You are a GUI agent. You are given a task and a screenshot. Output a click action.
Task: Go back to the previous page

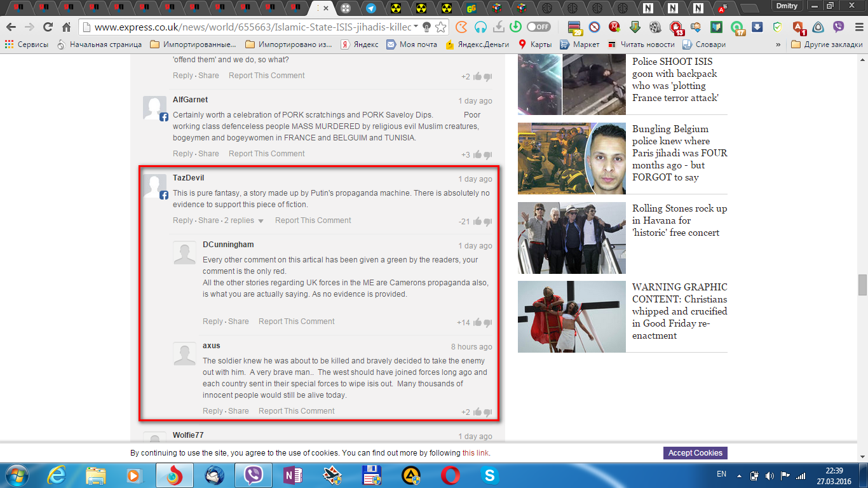point(11,27)
